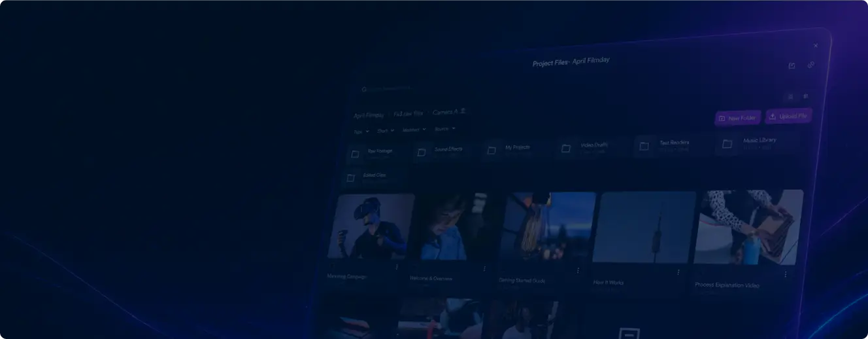
Task: Click the Upload File button
Action: point(789,116)
